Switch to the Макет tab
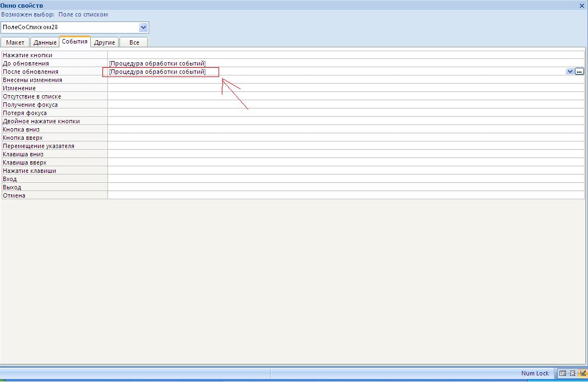Image resolution: width=588 pixels, height=382 pixels. coord(15,42)
